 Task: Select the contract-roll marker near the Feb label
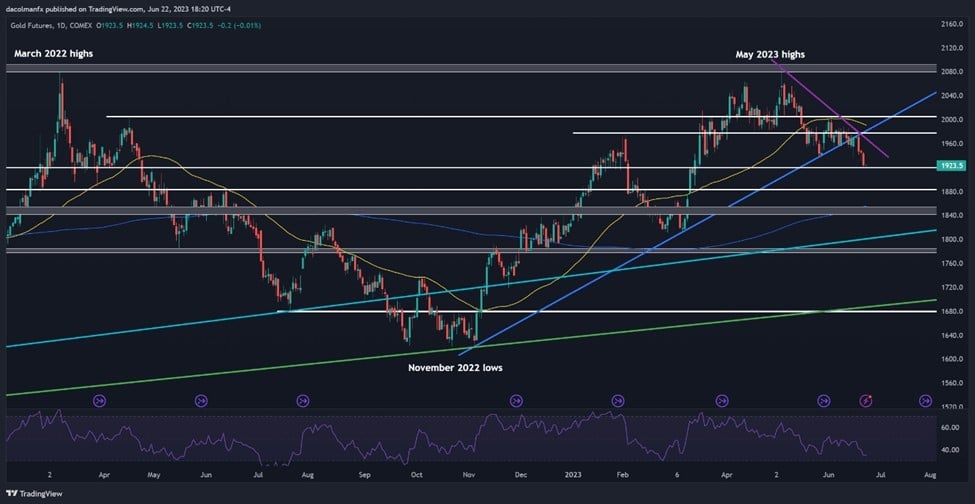(x=617, y=401)
